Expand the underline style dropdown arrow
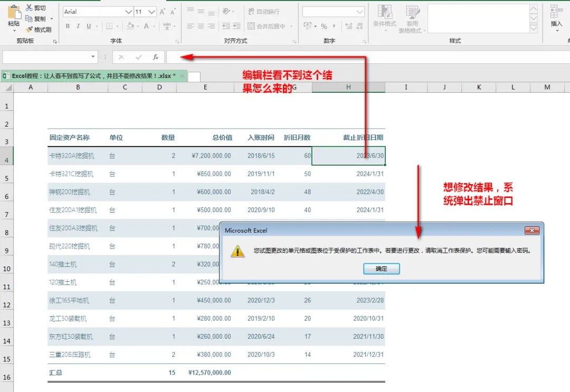This screenshot has height=392, width=570. pyautogui.click(x=97, y=26)
